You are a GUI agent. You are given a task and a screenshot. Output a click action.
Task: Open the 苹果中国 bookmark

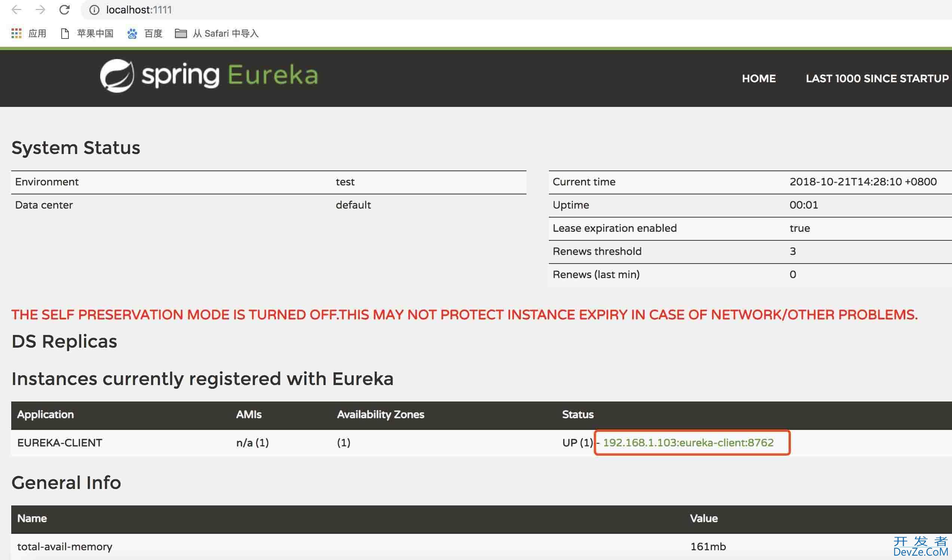[87, 34]
